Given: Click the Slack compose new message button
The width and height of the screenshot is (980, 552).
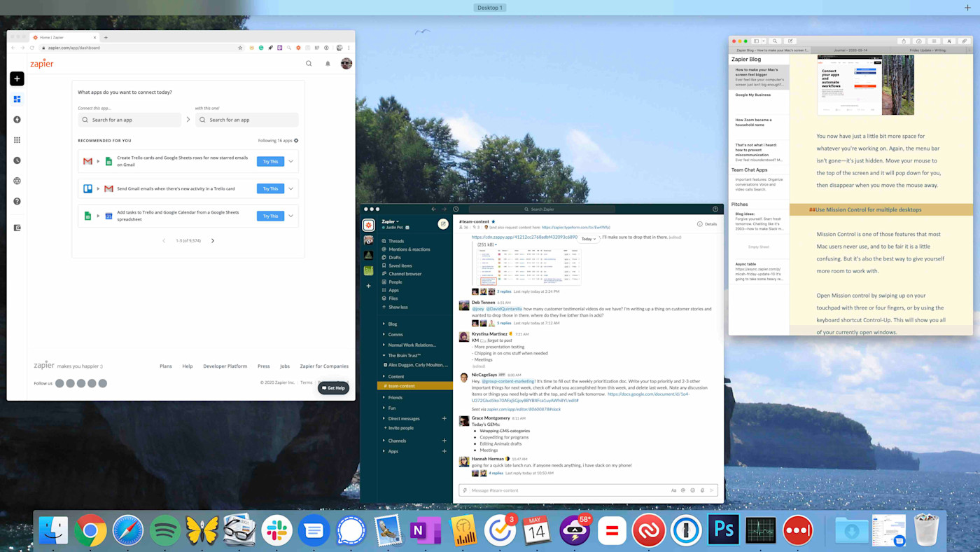Looking at the screenshot, I should coord(443,224).
